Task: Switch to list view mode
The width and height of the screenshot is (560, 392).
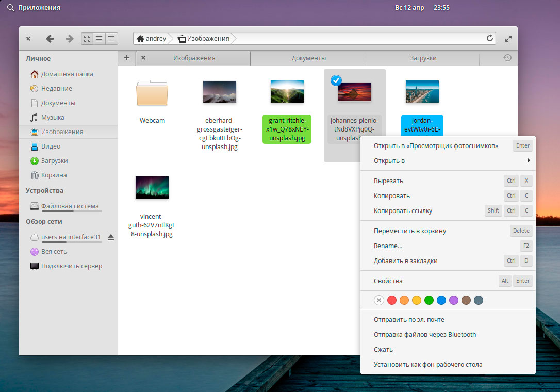Action: coord(99,39)
